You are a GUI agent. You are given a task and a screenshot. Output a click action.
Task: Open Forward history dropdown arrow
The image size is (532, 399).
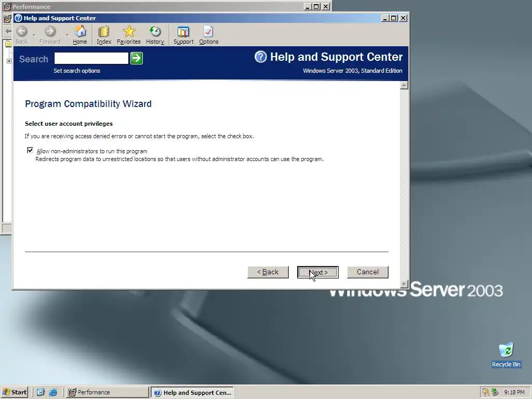coord(67,35)
